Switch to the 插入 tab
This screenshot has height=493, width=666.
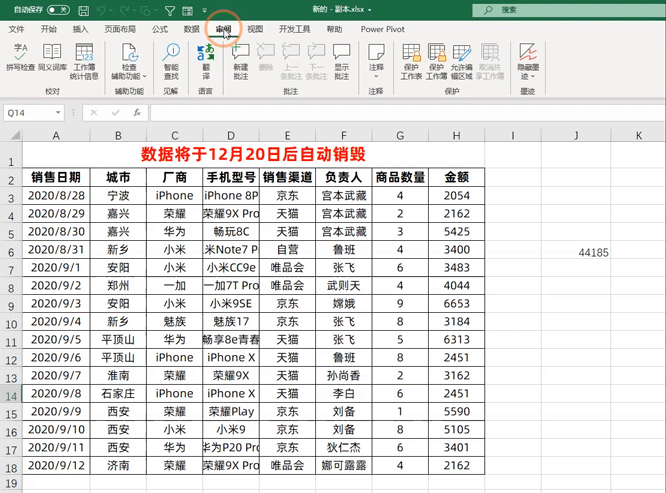point(80,29)
